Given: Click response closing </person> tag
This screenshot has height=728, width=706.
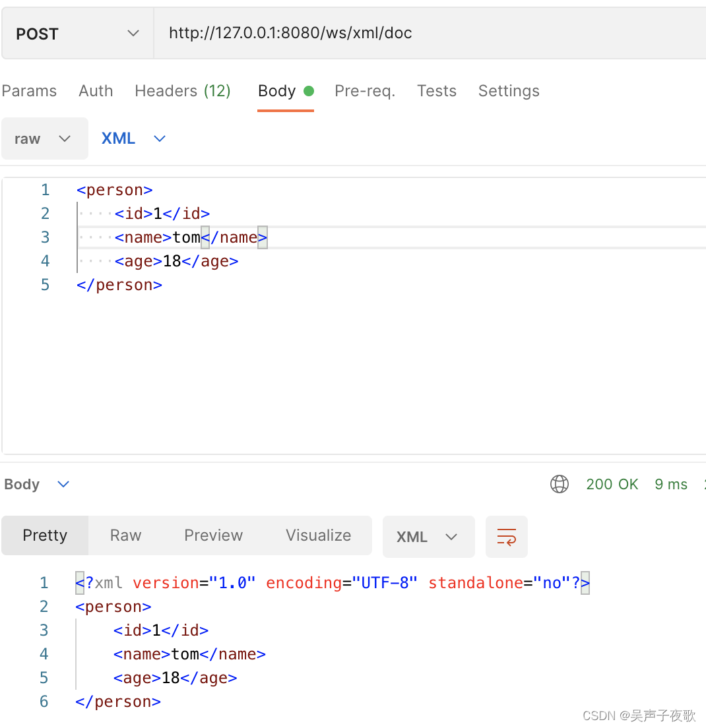Looking at the screenshot, I should (x=118, y=702).
